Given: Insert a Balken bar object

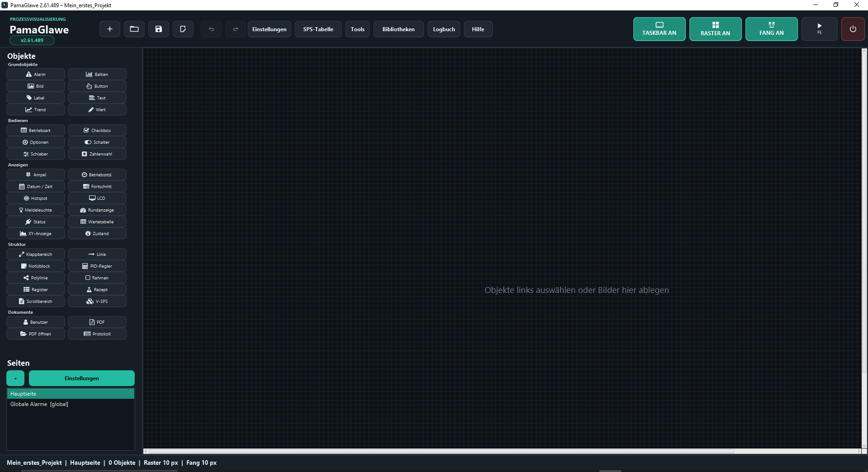Looking at the screenshot, I should tap(97, 74).
